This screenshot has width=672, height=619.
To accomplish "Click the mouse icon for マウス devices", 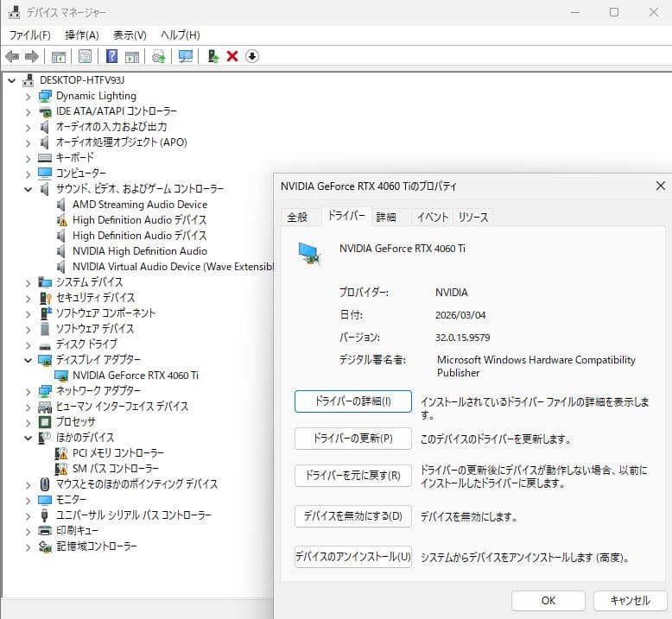I will [x=45, y=484].
